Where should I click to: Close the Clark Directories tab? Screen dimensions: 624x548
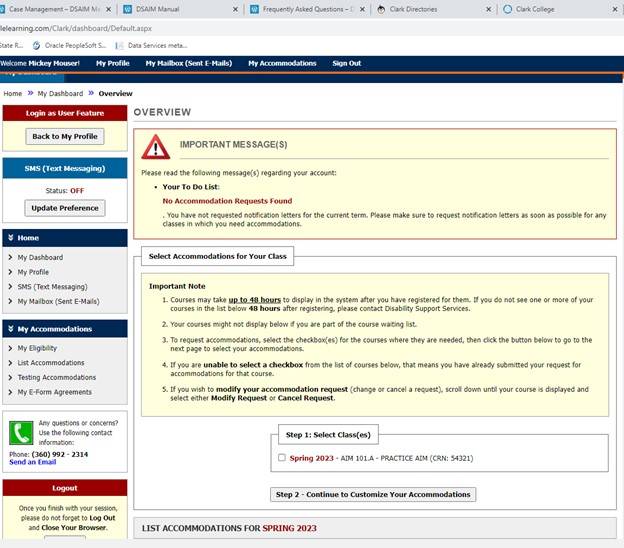point(488,9)
